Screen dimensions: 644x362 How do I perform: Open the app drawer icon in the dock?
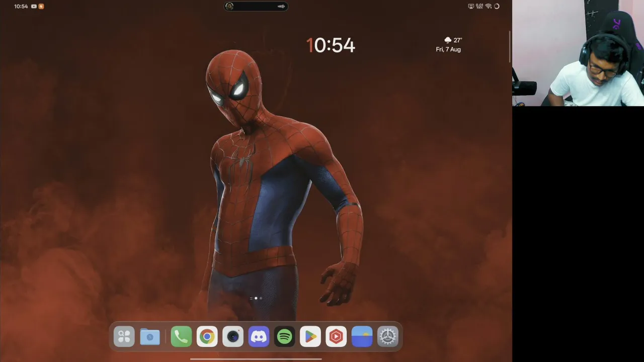tap(124, 336)
